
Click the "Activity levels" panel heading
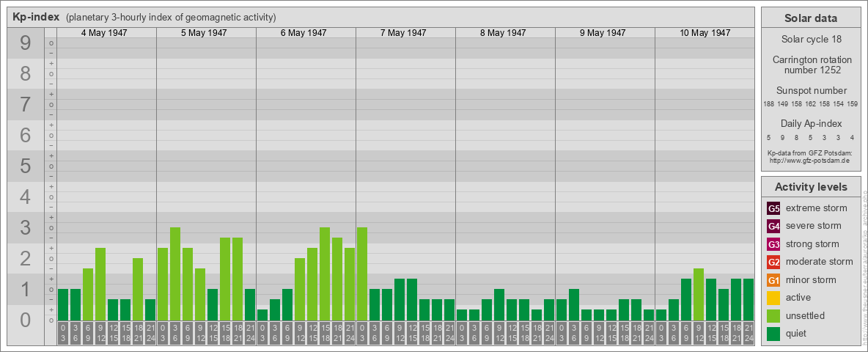(811, 187)
